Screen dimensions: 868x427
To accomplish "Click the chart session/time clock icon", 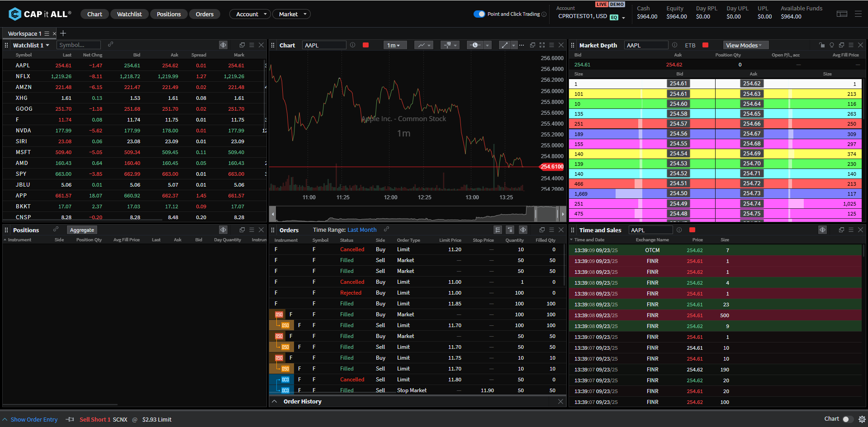I will pyautogui.click(x=475, y=45).
